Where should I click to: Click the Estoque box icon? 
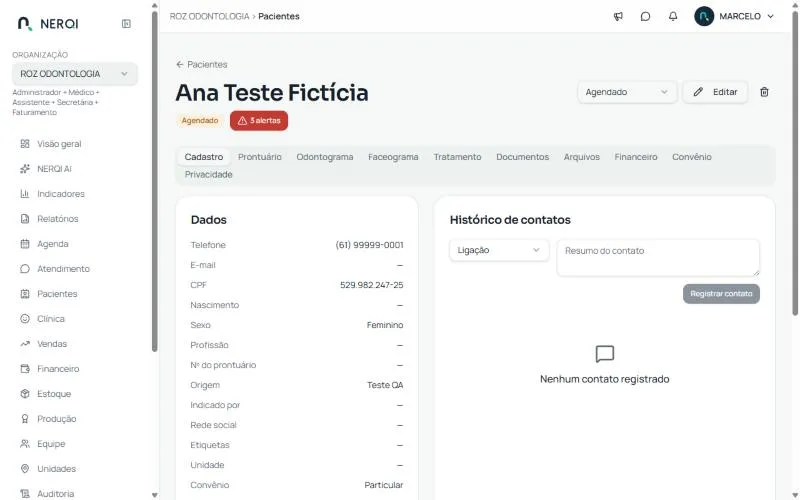click(24, 394)
